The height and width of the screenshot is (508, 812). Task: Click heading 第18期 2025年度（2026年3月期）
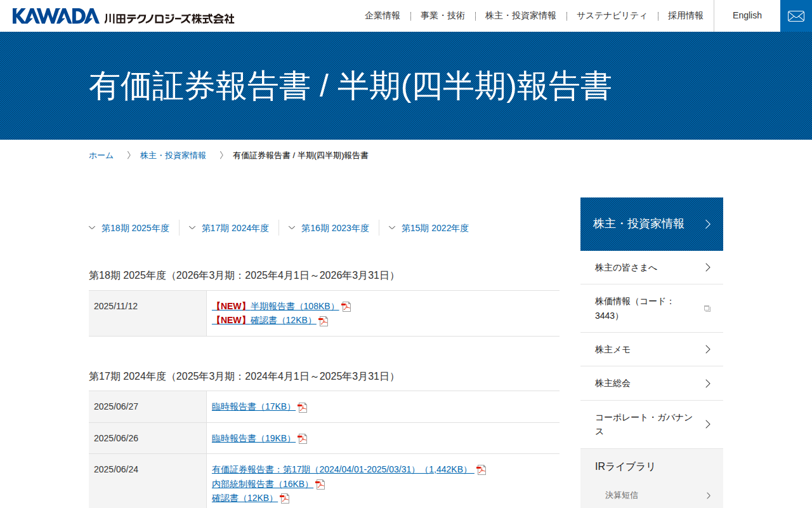244,276
